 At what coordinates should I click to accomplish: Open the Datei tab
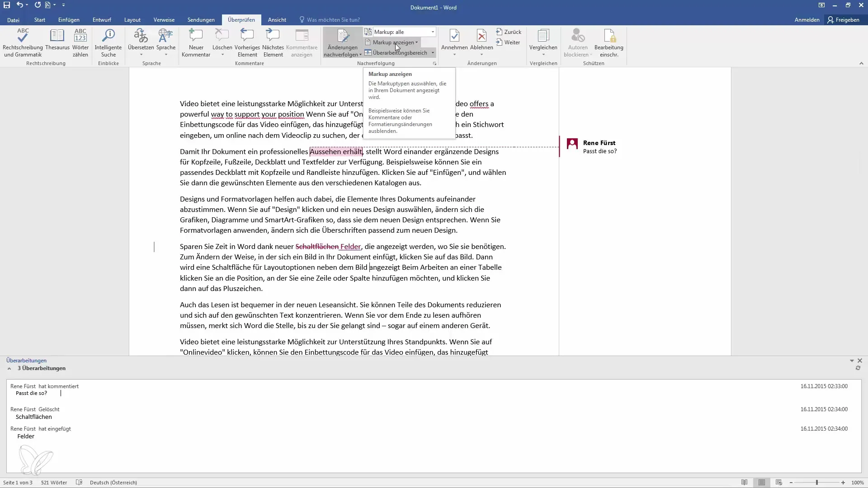pos(13,19)
